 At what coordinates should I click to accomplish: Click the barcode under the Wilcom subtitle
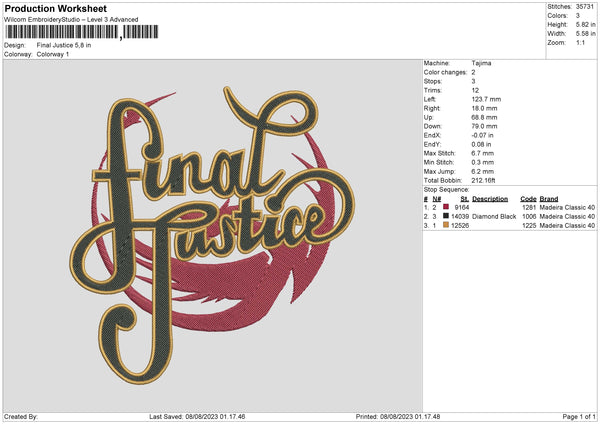[x=82, y=32]
